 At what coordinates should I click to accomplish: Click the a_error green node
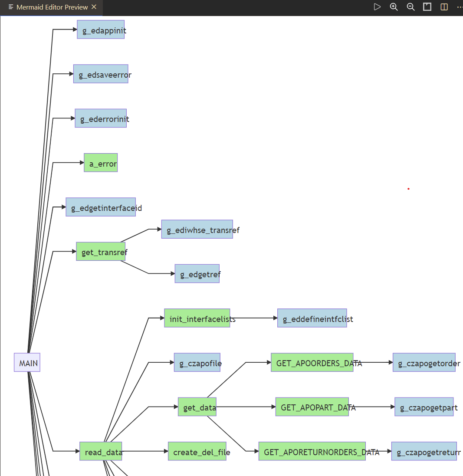pos(101,163)
